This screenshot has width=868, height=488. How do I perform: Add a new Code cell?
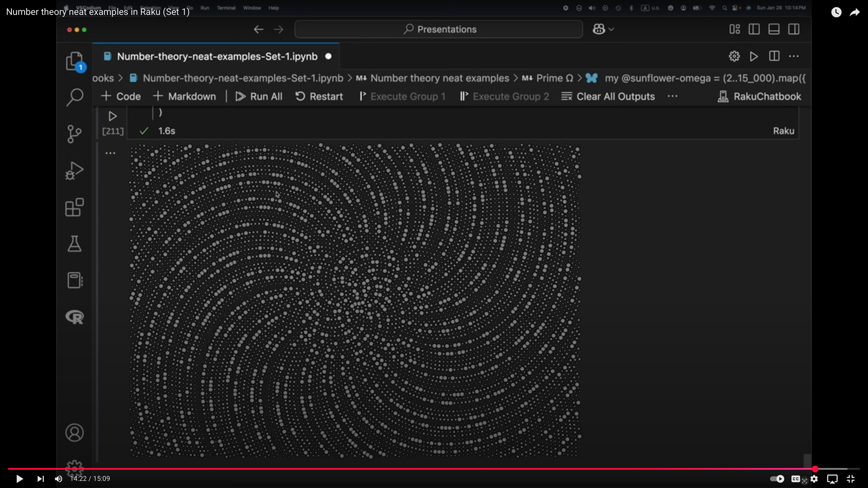[121, 97]
